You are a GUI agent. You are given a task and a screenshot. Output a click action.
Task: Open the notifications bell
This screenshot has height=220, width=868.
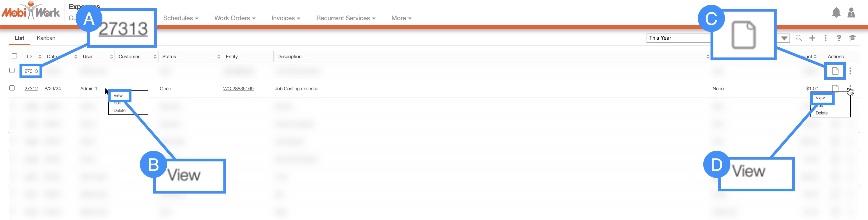tap(836, 13)
